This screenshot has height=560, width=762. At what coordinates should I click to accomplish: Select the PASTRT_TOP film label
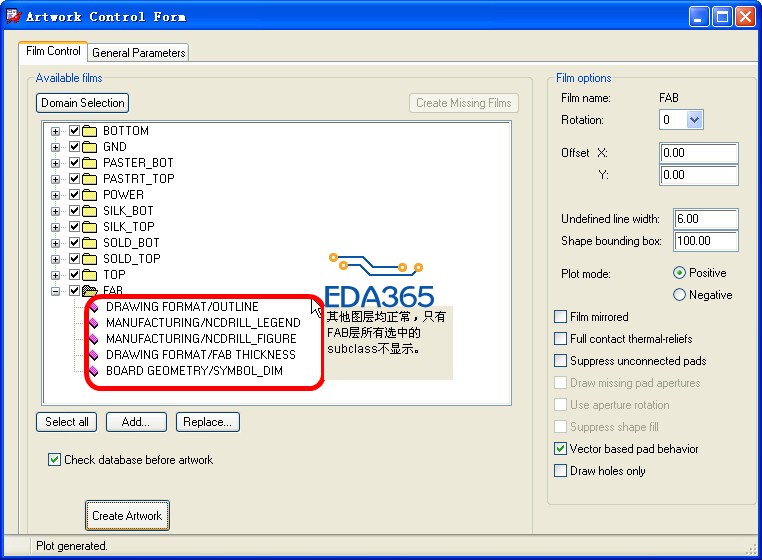coord(139,179)
